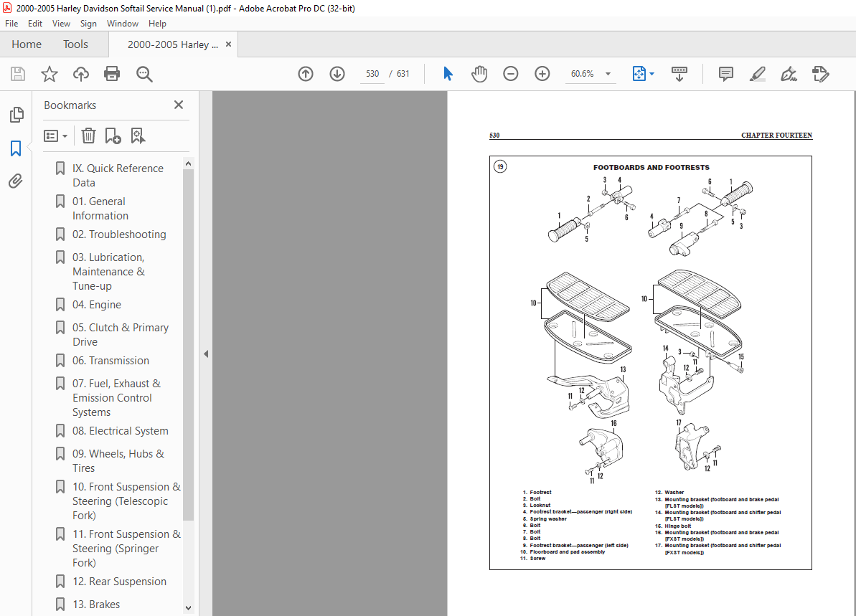Close the 2000-2005 Harley document tab
The image size is (856, 616).
click(x=229, y=44)
